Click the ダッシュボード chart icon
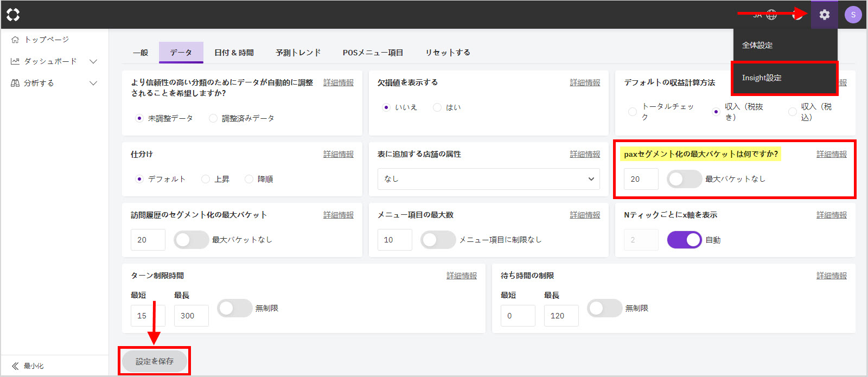868x377 pixels. 15,61
